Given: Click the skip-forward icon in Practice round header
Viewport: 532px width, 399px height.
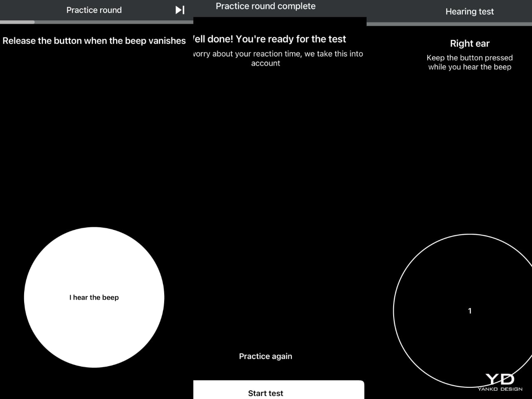Looking at the screenshot, I should click(180, 10).
